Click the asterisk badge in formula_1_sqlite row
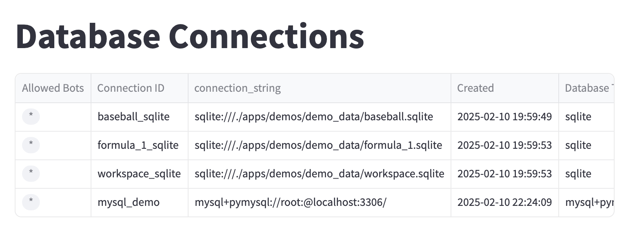This screenshot has width=644, height=234. pyautogui.click(x=31, y=145)
